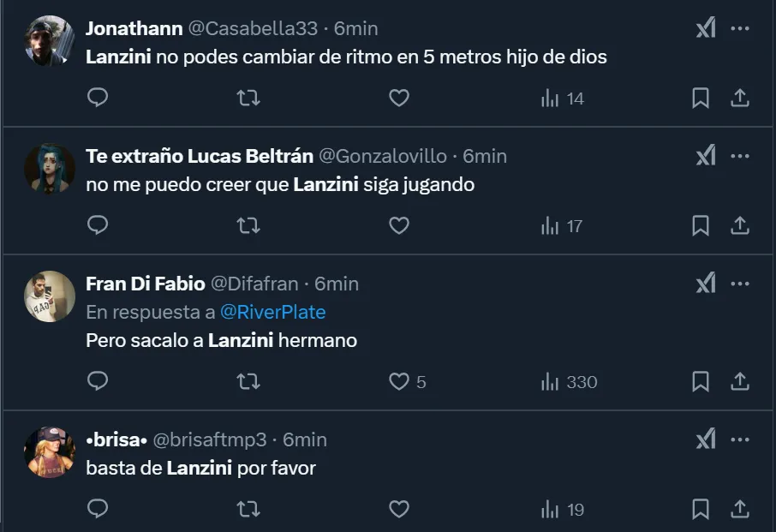Like the tweet from @Gonzalovillo
Screen dimensions: 776x532
399,225
